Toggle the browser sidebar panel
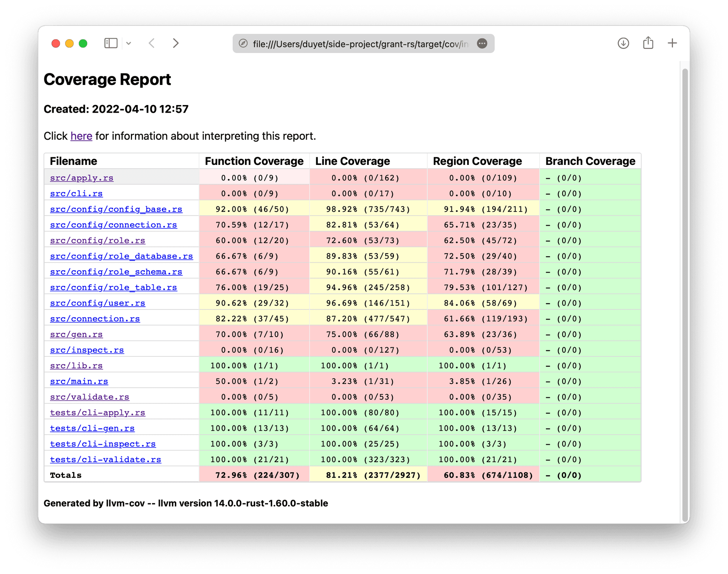 111,43
